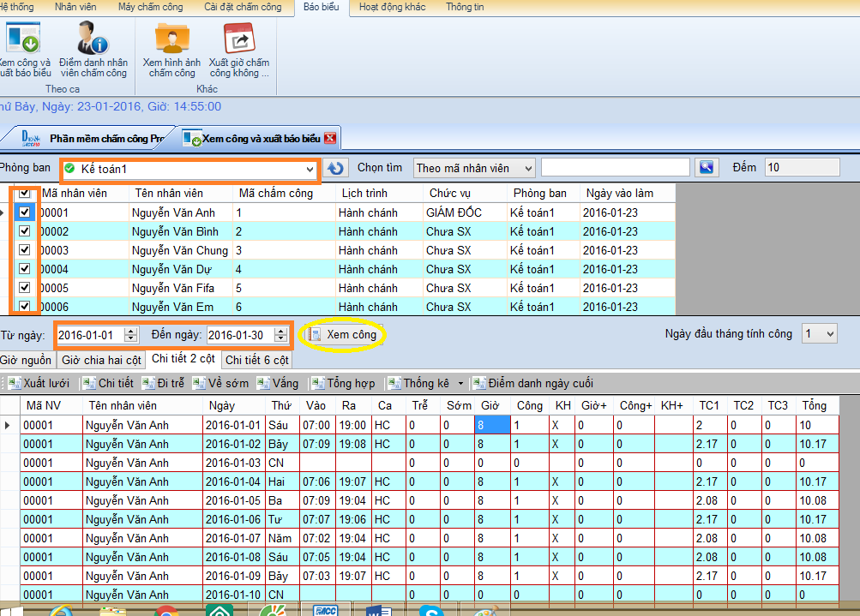This screenshot has width=860, height=616.
Task: Switch to the Chi tiết 6 cột tab
Action: click(x=256, y=360)
